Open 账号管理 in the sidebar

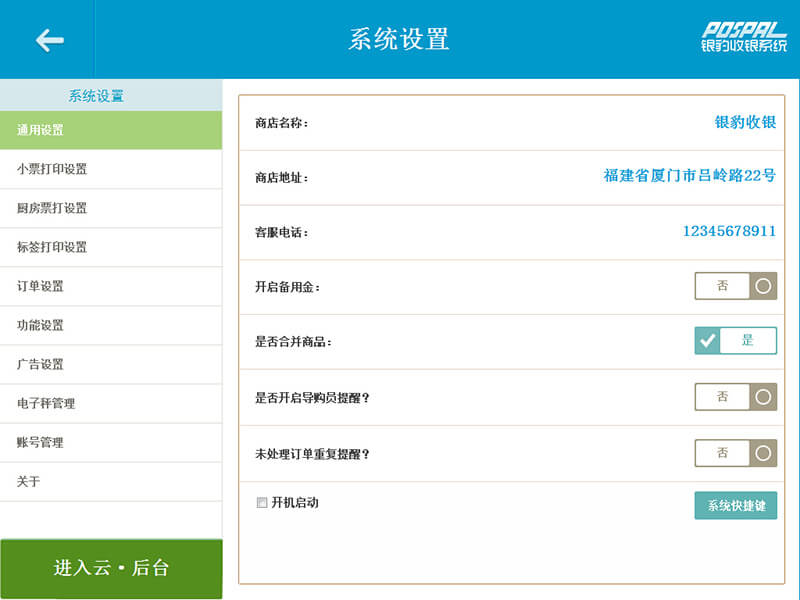pyautogui.click(x=110, y=442)
